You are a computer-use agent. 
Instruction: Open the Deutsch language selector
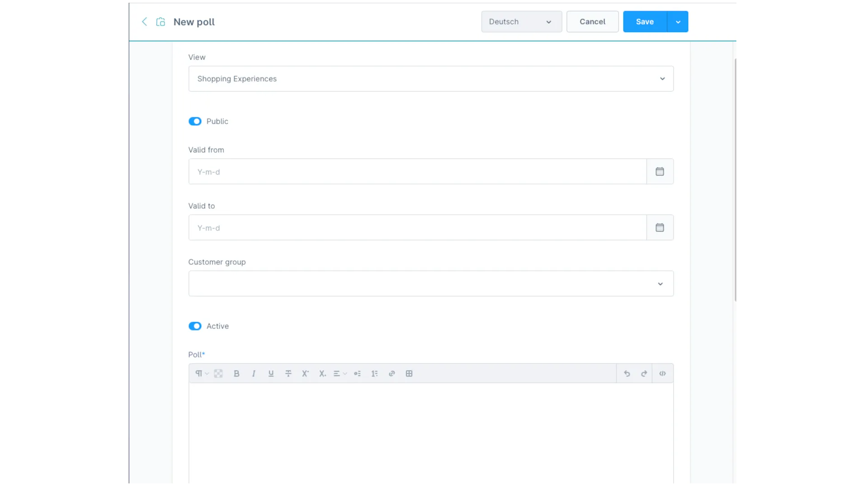click(x=521, y=21)
